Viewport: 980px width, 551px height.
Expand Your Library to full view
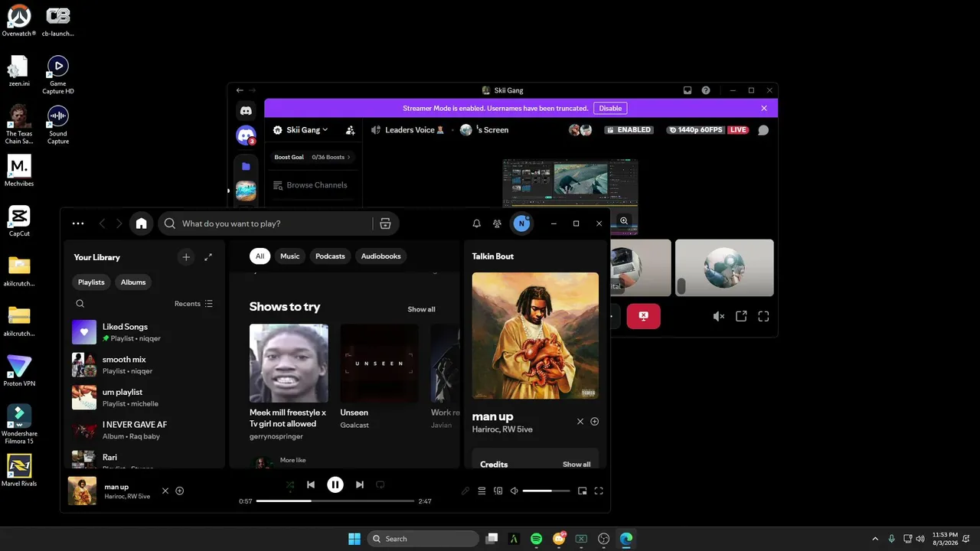[x=208, y=257]
